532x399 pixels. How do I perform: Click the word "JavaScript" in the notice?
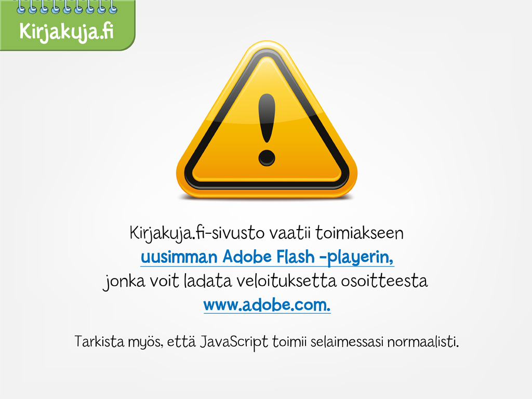click(233, 342)
